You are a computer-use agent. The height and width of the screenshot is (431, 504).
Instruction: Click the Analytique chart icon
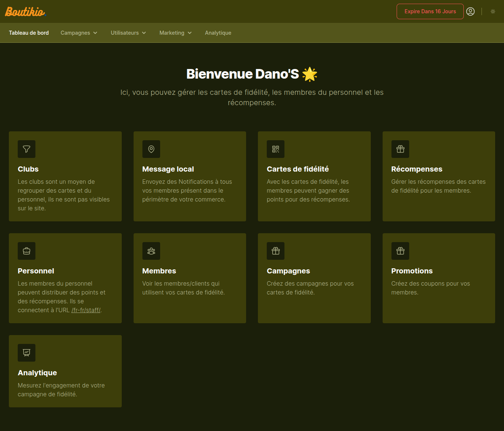point(27,353)
